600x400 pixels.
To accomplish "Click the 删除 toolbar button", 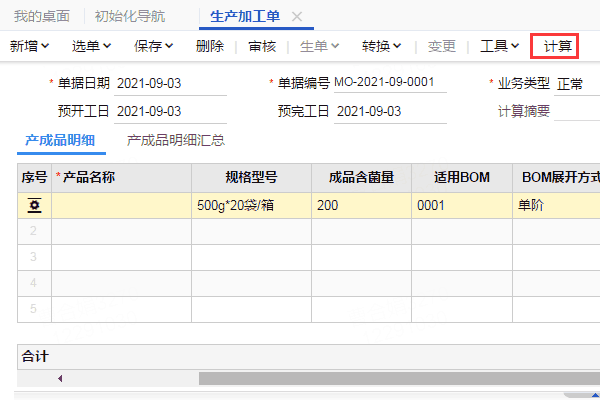I will [x=210, y=46].
